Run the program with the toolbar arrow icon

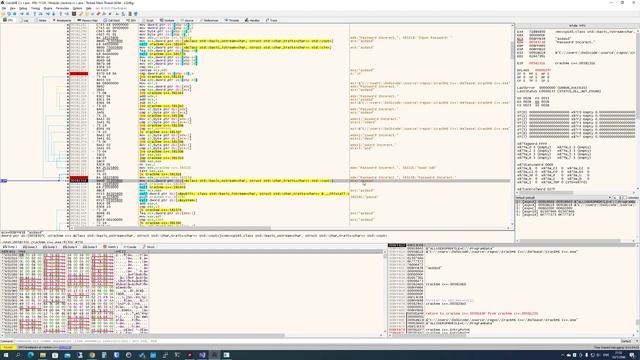tap(22, 14)
